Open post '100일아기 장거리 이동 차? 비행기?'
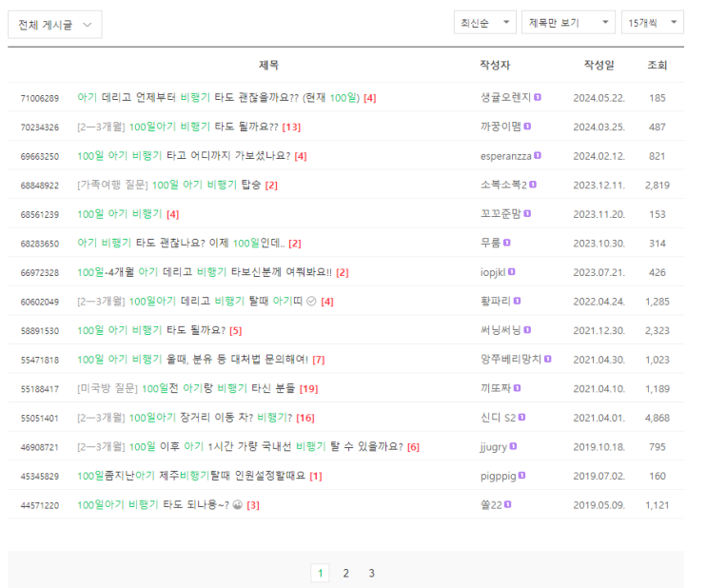Screen dimensions: 707x588 211,418
